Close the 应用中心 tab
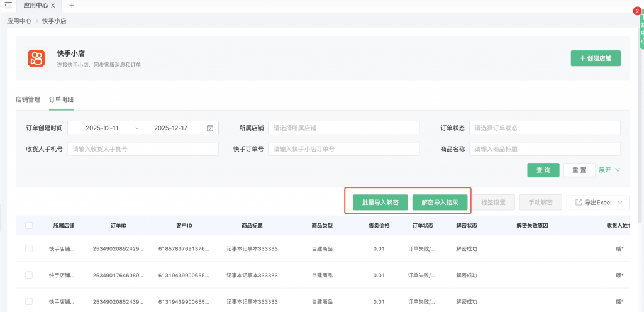 pyautogui.click(x=52, y=5)
